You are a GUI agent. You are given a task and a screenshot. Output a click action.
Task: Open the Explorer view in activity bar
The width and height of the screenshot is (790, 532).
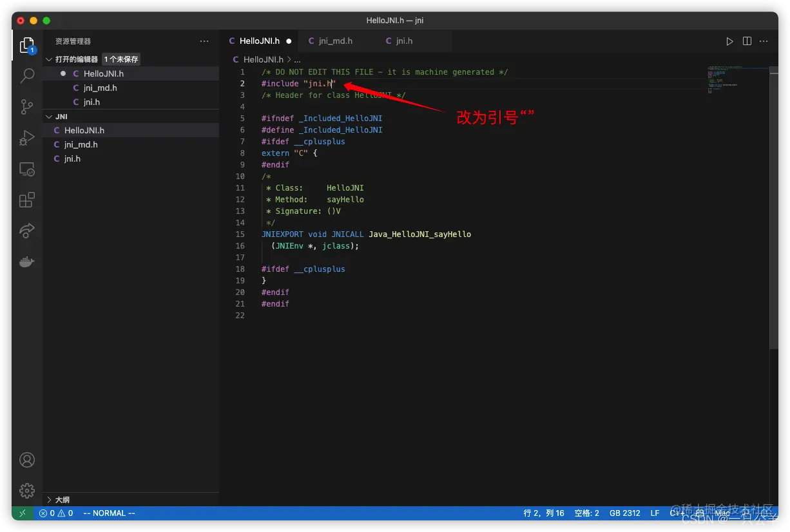(26, 44)
